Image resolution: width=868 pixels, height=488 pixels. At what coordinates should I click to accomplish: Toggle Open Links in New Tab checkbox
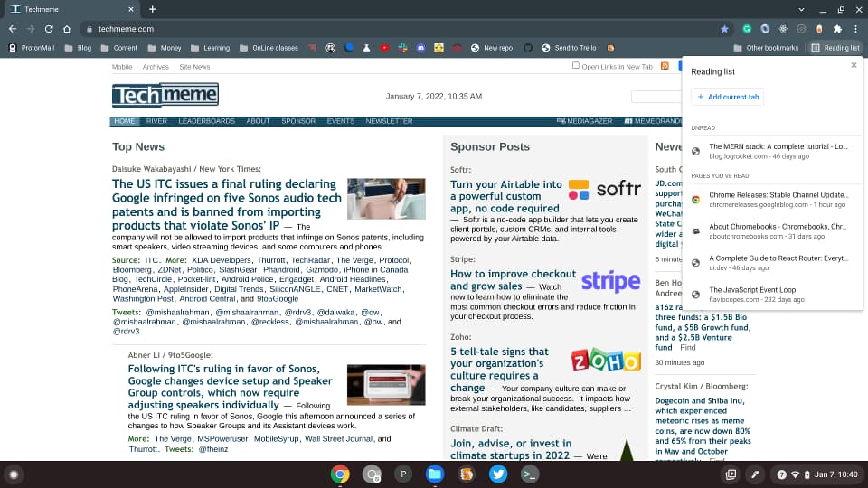[x=576, y=65]
